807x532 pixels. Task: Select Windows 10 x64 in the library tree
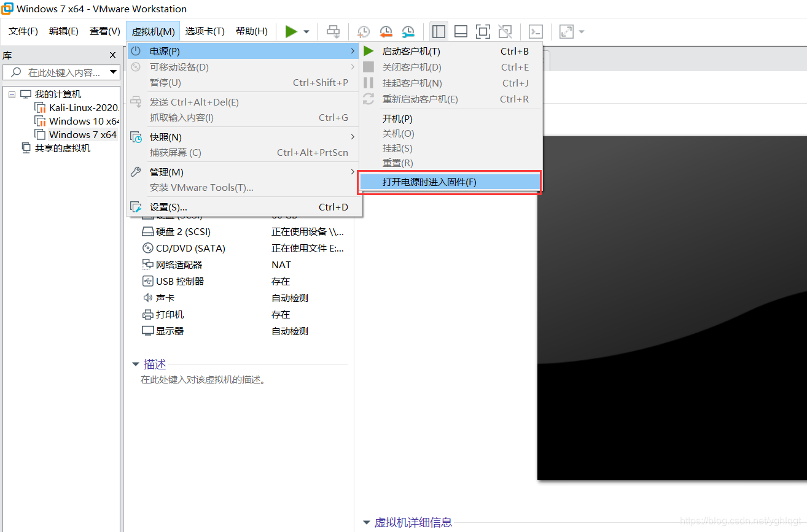point(78,121)
